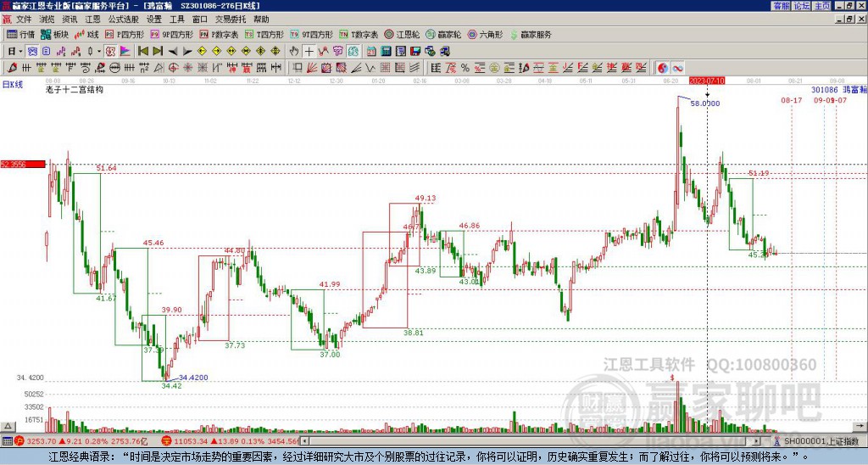Open the 9T四方形 tool

[x=312, y=34]
